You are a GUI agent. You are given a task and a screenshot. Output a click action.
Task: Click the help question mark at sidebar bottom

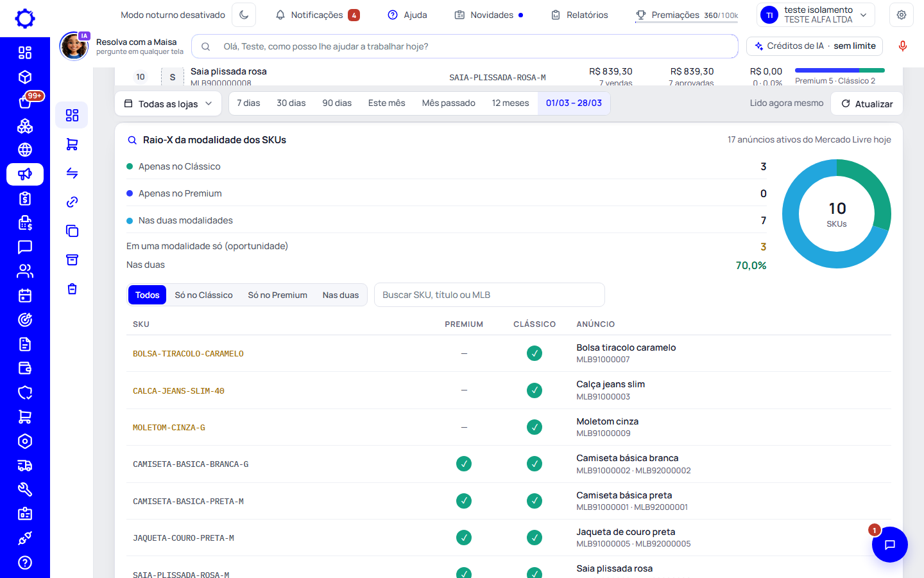[x=25, y=563]
